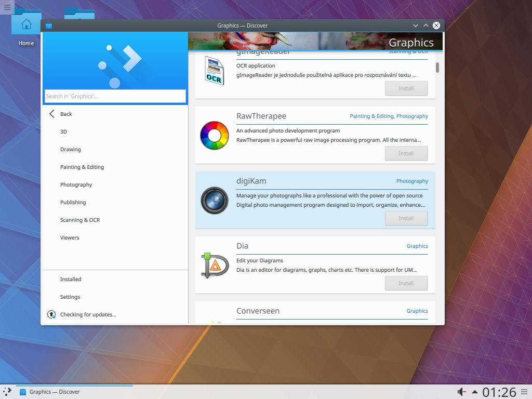Click the Graphics header banner

tap(315, 42)
